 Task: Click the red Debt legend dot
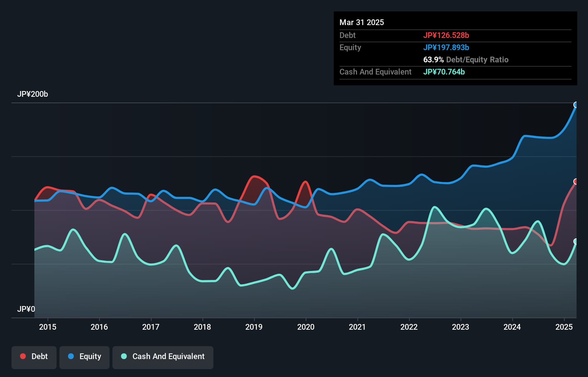click(23, 356)
